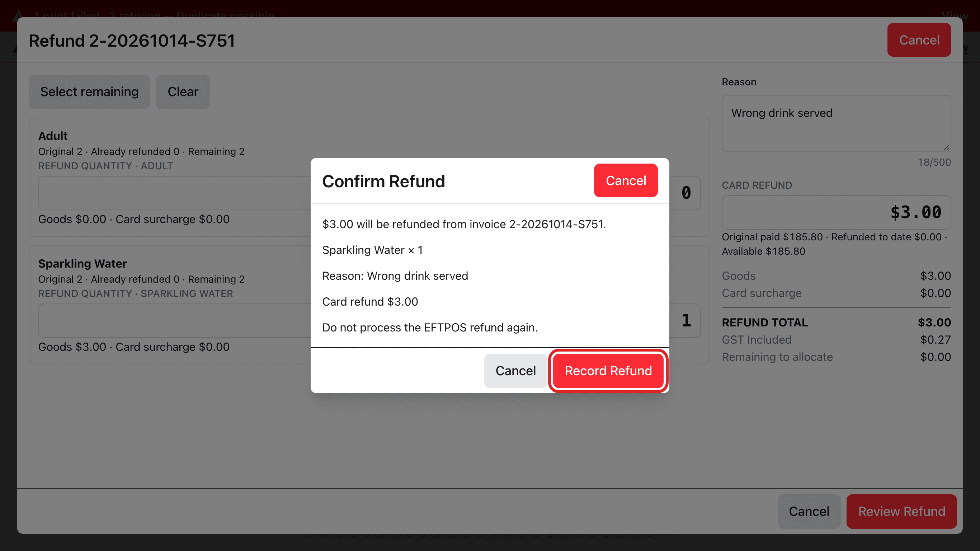Screen dimensions: 980x551
Task: Click the Card surcharge $0.00 amount in summary
Action: [x=935, y=293]
